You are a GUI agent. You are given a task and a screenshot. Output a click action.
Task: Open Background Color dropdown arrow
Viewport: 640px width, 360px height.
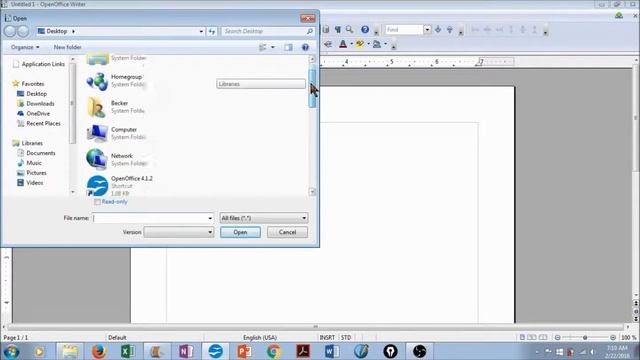pyautogui.click(x=385, y=44)
